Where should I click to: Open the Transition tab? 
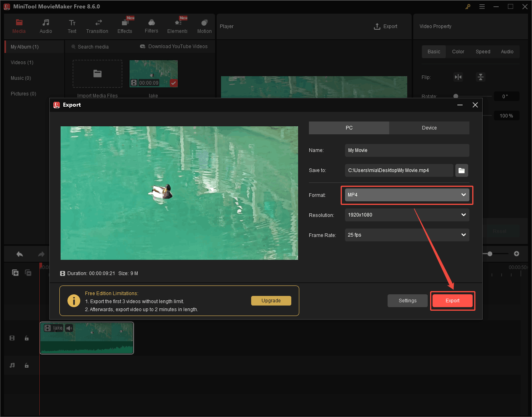[97, 26]
